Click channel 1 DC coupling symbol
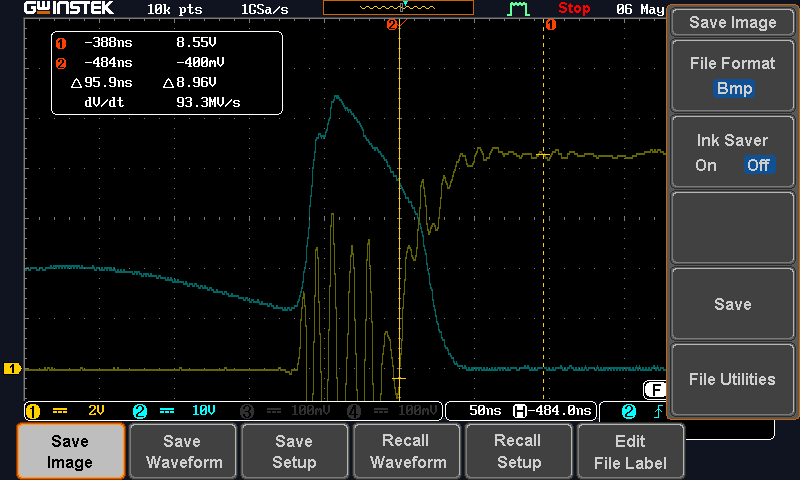800x480 pixels. tap(60, 411)
